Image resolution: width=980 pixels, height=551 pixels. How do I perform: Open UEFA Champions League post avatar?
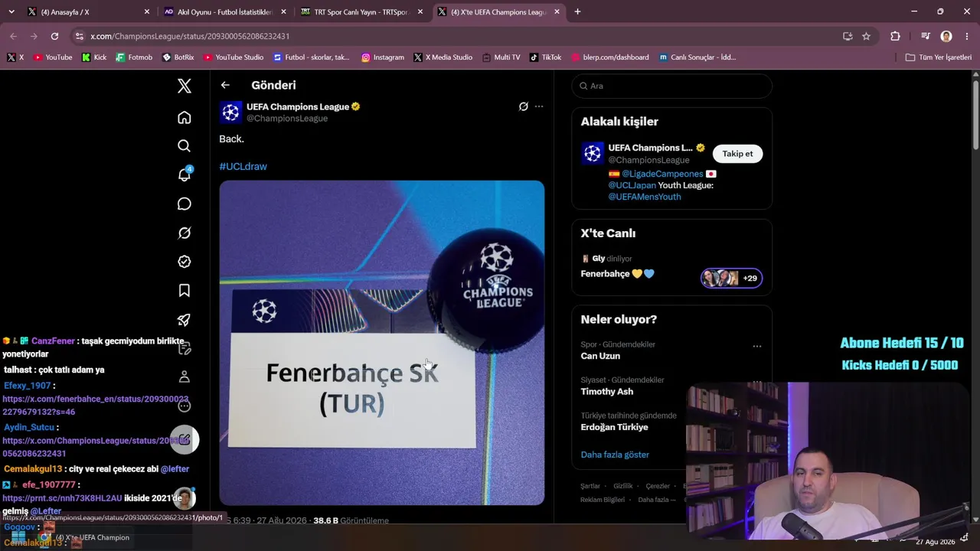231,112
